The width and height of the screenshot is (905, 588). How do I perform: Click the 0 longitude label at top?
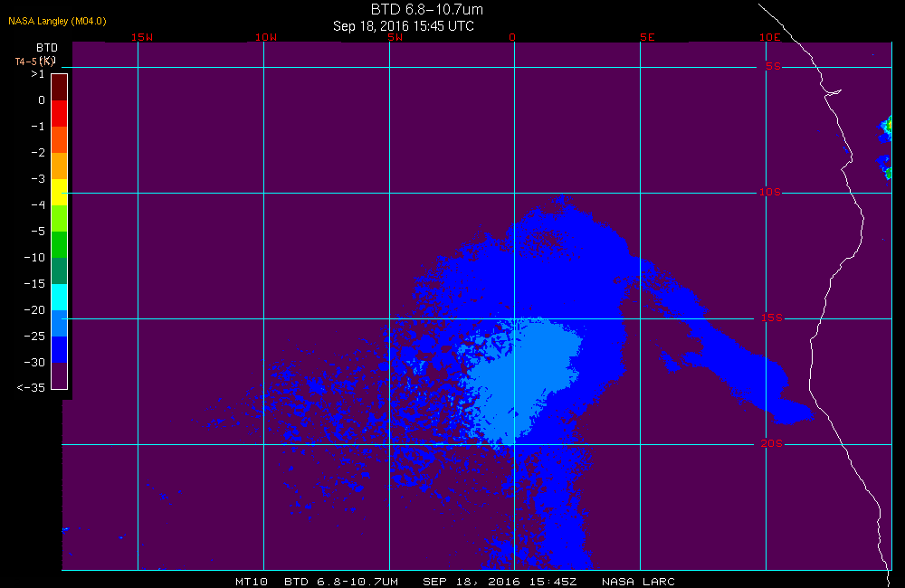(x=512, y=37)
